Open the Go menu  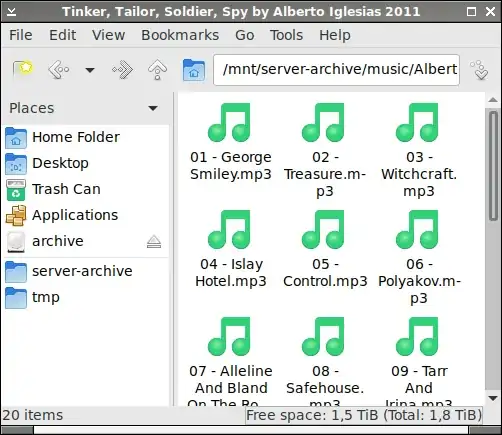click(x=245, y=35)
